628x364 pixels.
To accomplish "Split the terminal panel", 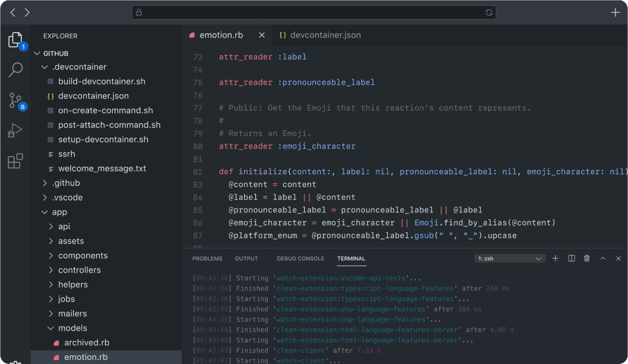I will (572, 259).
